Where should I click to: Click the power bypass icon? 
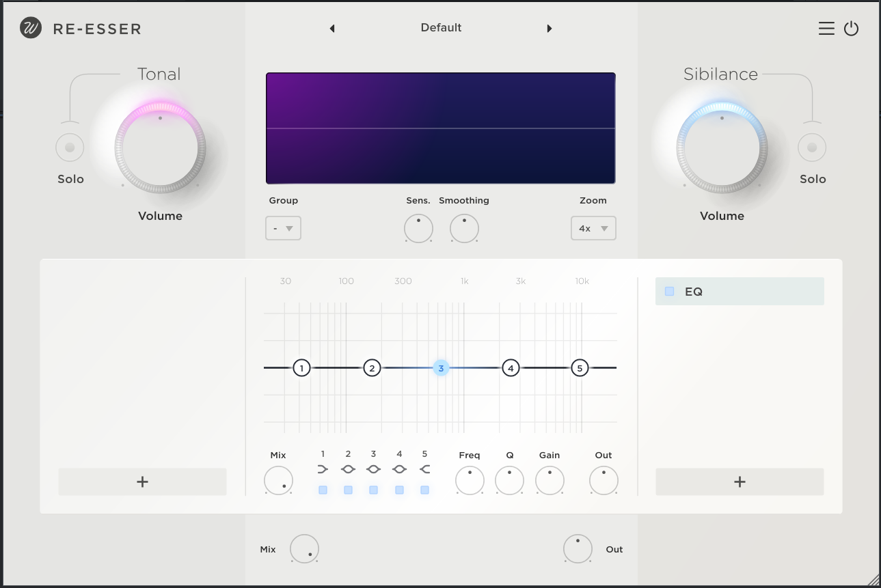[851, 29]
